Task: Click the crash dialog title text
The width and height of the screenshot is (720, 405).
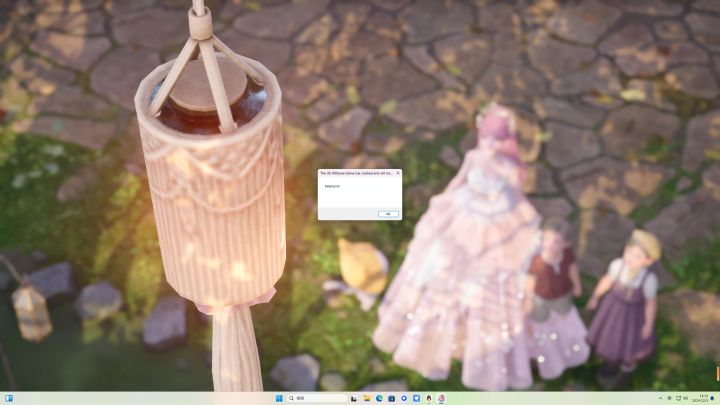Action: [356, 173]
